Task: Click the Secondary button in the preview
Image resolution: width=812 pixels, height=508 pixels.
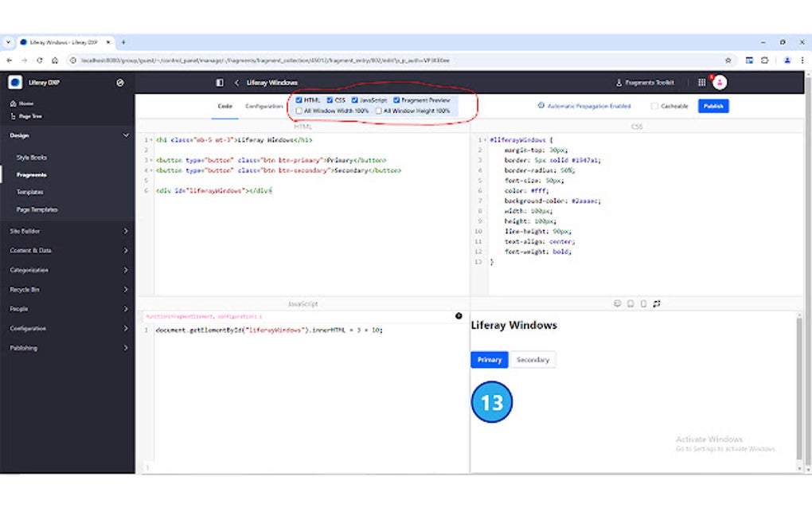Action: pos(532,359)
